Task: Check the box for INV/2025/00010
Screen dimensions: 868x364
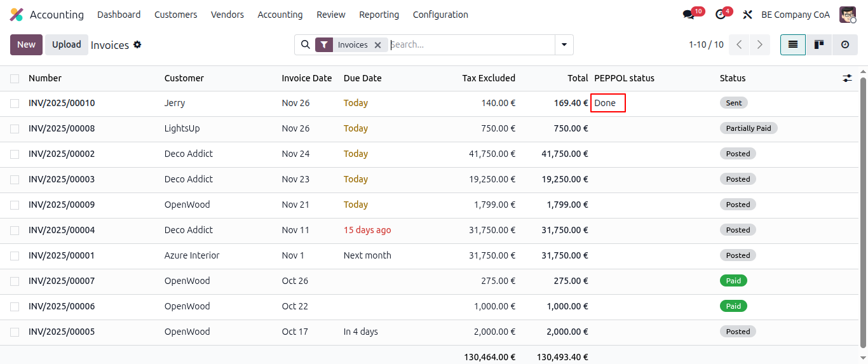Action: [15, 103]
